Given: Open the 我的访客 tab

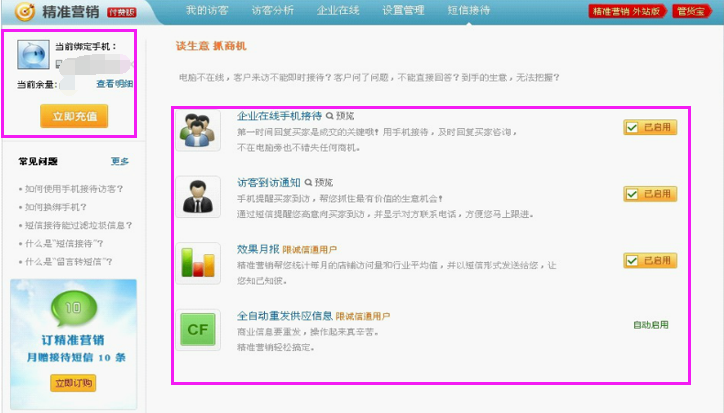Looking at the screenshot, I should pyautogui.click(x=207, y=10).
